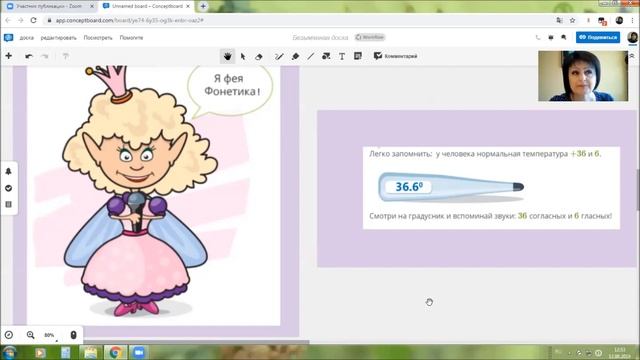
Task: Reload the browser page
Action: (33, 20)
